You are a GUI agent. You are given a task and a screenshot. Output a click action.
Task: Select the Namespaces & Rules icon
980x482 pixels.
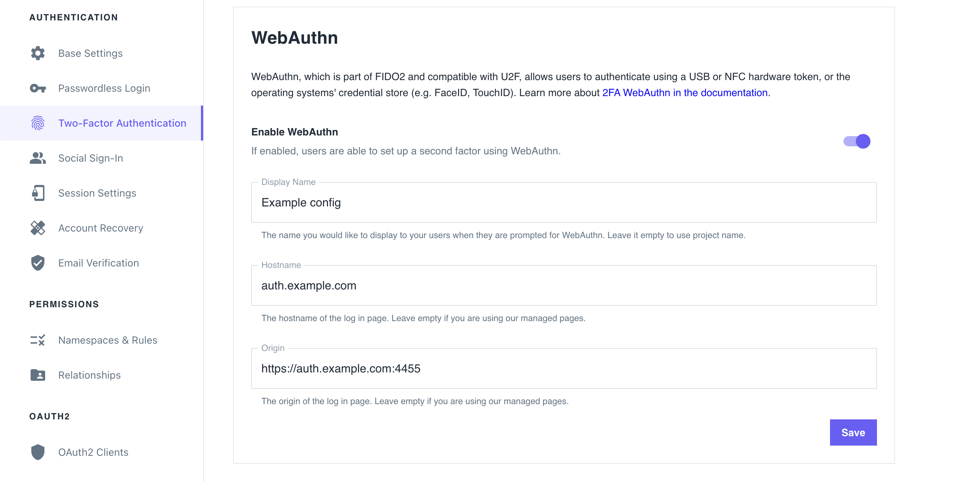click(37, 340)
